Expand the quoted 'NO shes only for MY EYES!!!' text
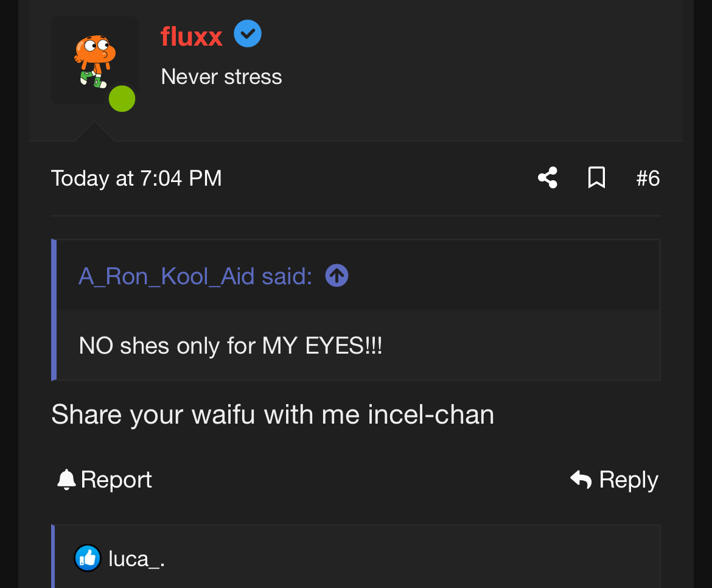 (x=231, y=346)
